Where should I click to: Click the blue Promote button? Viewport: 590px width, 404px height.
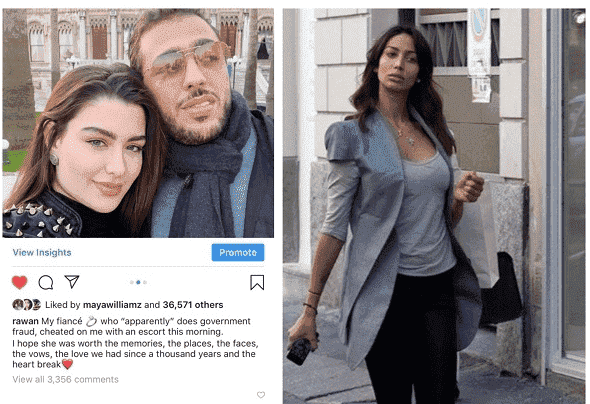(x=238, y=252)
